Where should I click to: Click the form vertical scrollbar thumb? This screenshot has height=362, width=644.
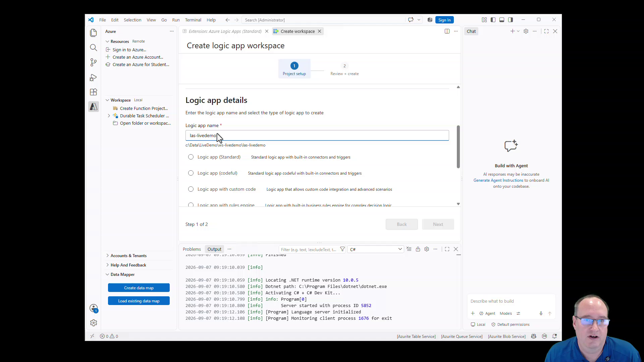[x=458, y=147]
